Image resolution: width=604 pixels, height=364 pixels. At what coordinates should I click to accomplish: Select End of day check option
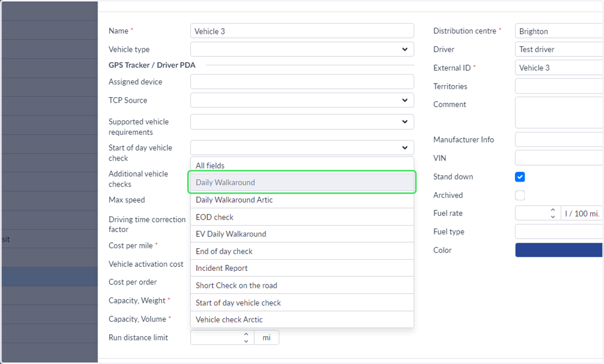302,251
